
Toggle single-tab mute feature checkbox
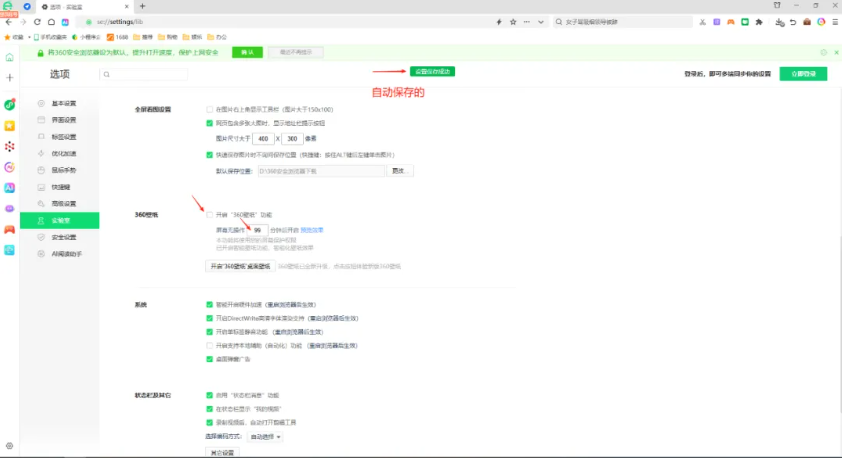pyautogui.click(x=209, y=332)
